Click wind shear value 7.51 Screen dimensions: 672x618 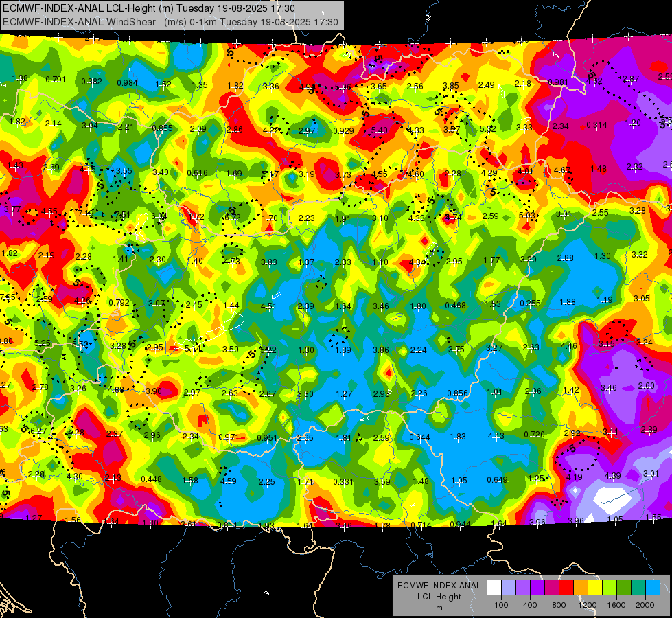coord(123,214)
